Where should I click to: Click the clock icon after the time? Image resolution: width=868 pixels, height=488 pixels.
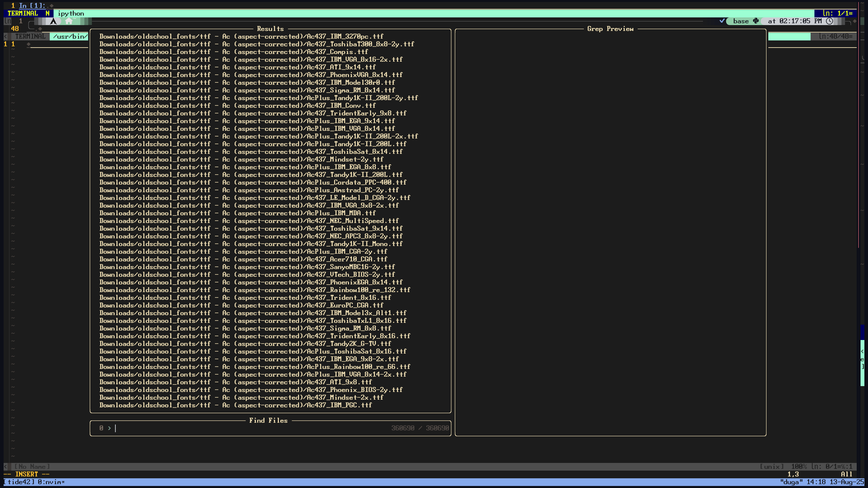830,21
